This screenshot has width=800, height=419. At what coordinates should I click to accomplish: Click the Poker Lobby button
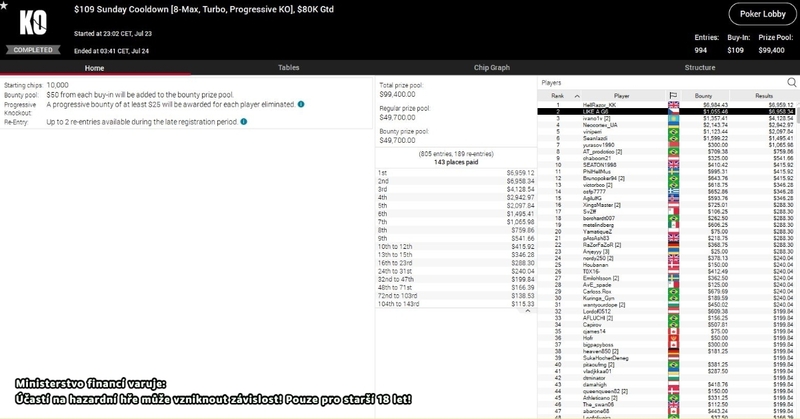(x=762, y=14)
